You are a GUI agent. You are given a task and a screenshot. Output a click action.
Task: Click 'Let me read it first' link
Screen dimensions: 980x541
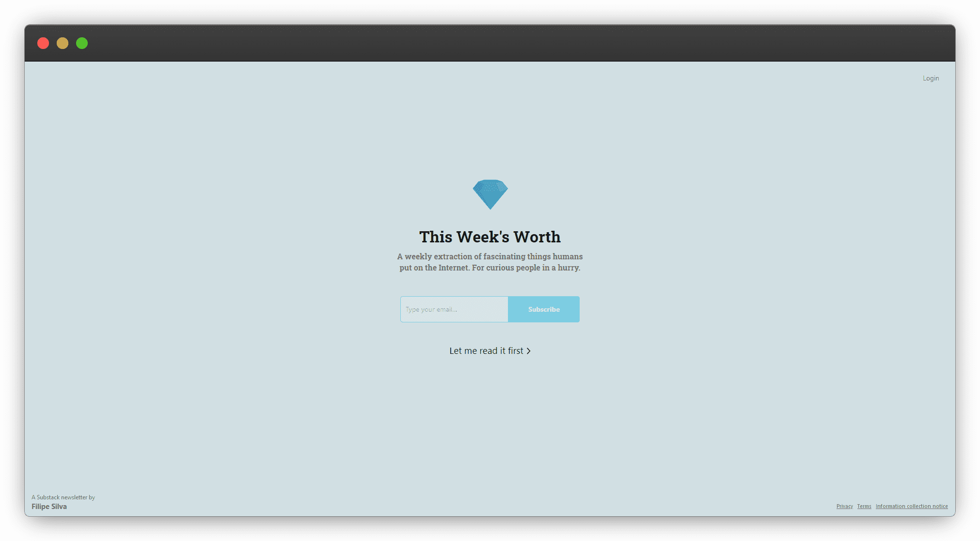pyautogui.click(x=490, y=350)
